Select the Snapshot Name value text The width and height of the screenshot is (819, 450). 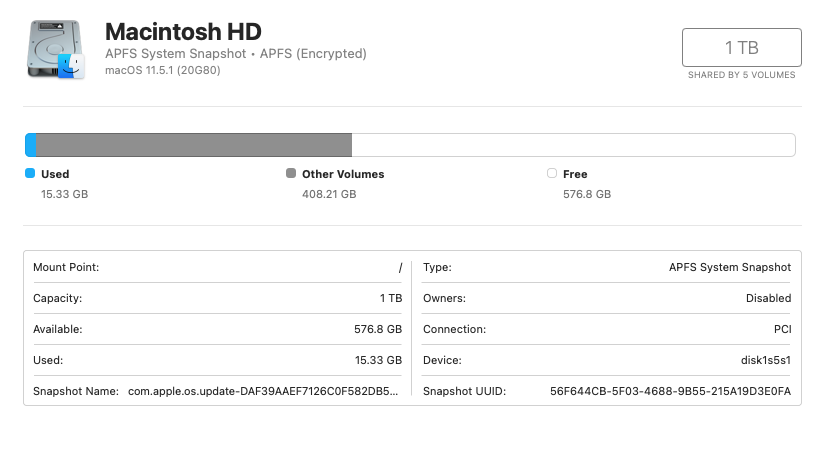[263, 391]
